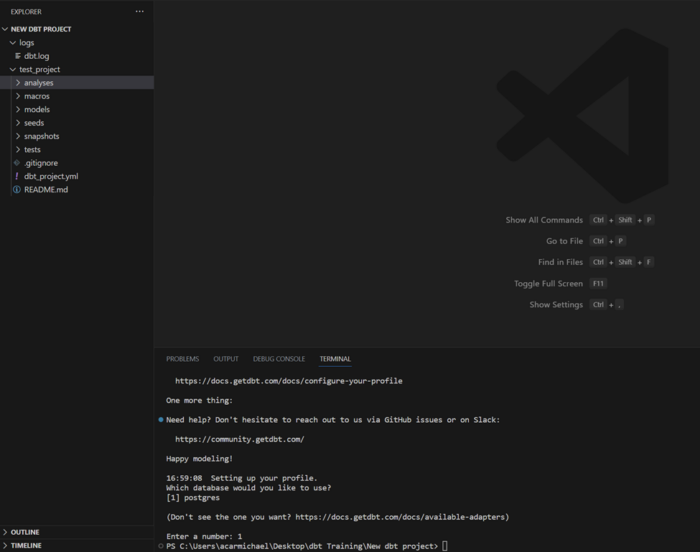This screenshot has width=700, height=552.
Task: Expand the models folder
Action: (x=18, y=109)
